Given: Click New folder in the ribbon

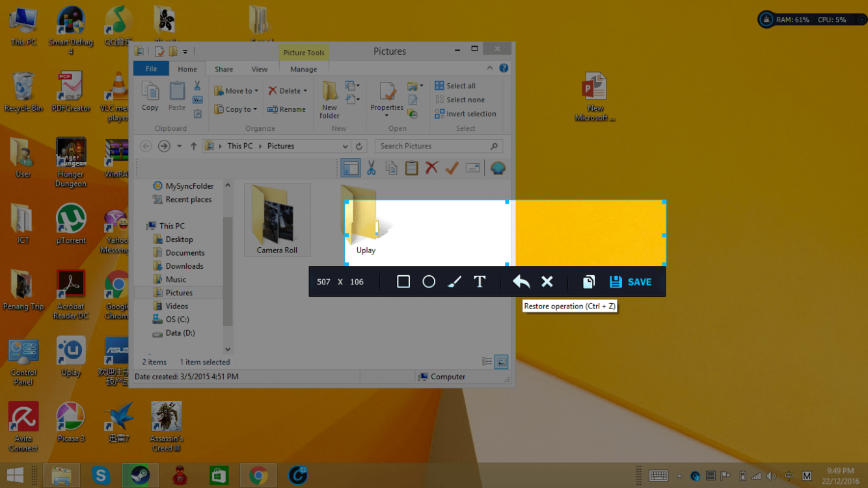Looking at the screenshot, I should click(x=330, y=100).
